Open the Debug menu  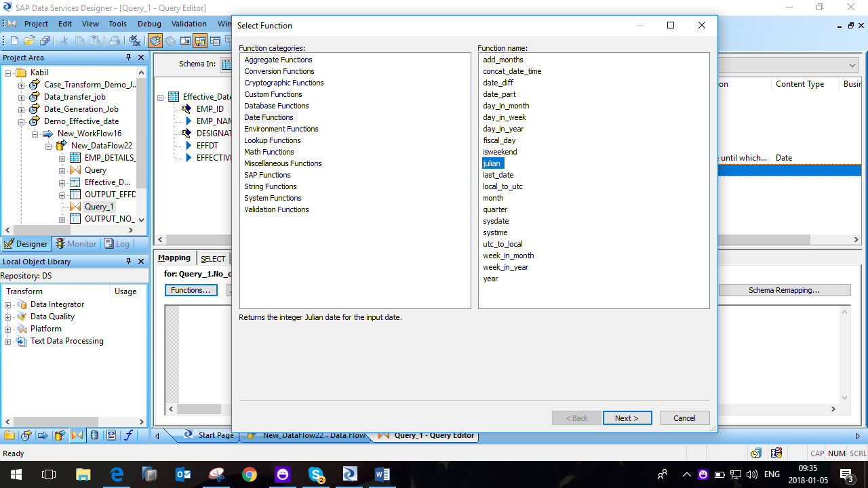[x=151, y=24]
